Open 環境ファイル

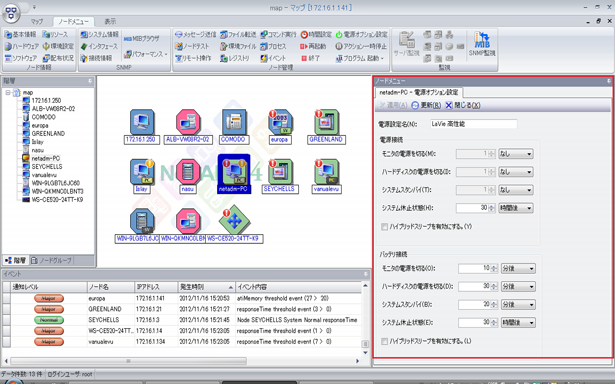[x=238, y=46]
